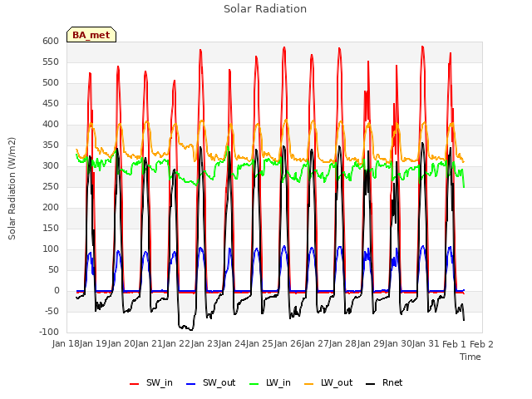
Task: Click the 200 y-axis tick label
Action: point(51,207)
